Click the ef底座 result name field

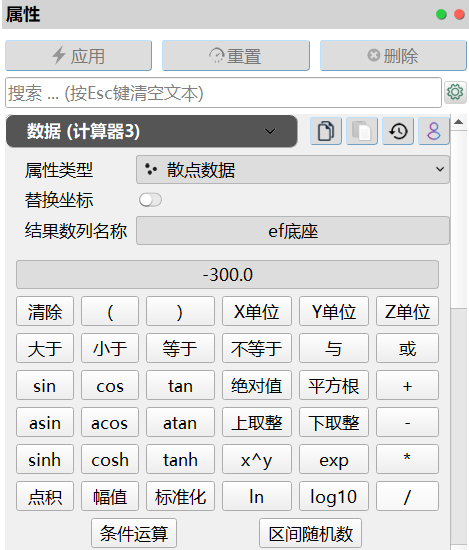click(x=293, y=231)
